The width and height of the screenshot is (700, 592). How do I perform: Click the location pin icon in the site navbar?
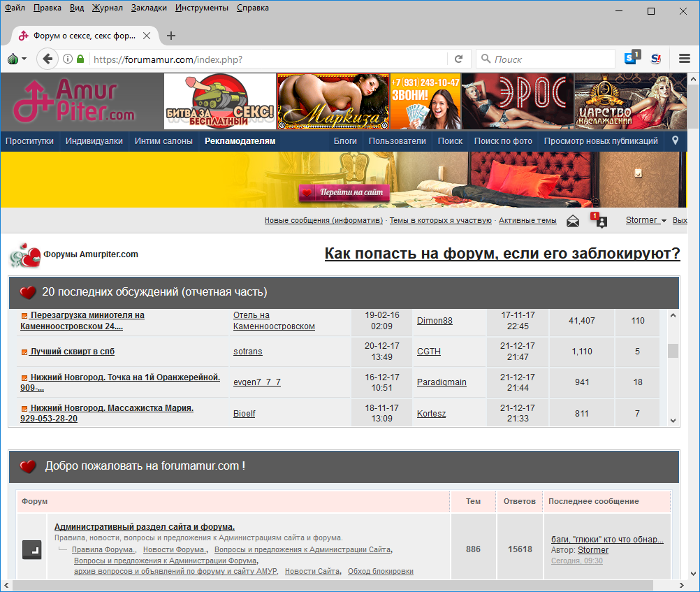[675, 140]
